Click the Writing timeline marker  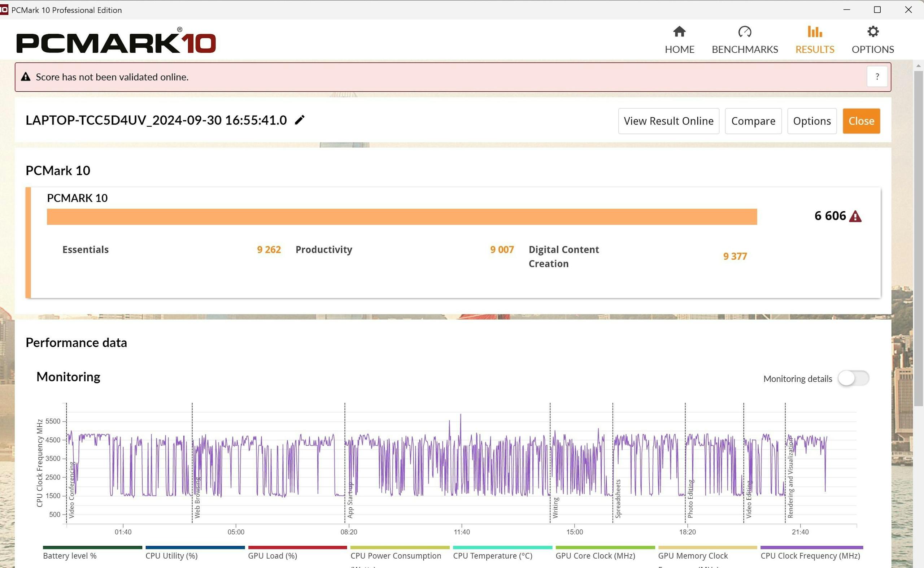coord(555,508)
